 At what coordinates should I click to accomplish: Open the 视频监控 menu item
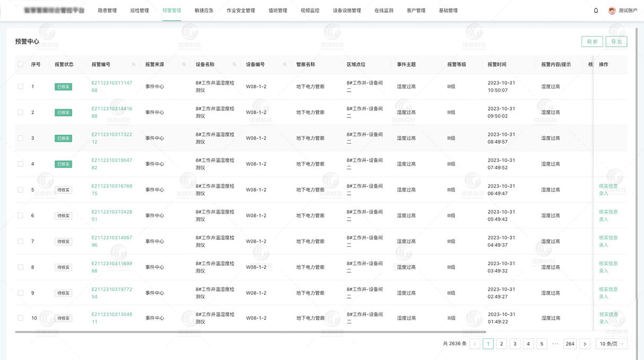[x=310, y=10]
